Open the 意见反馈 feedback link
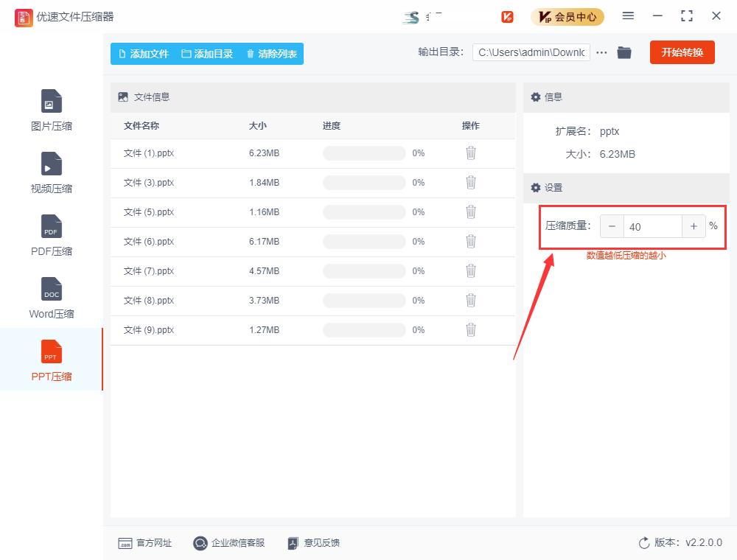This screenshot has height=560, width=737. tap(322, 543)
